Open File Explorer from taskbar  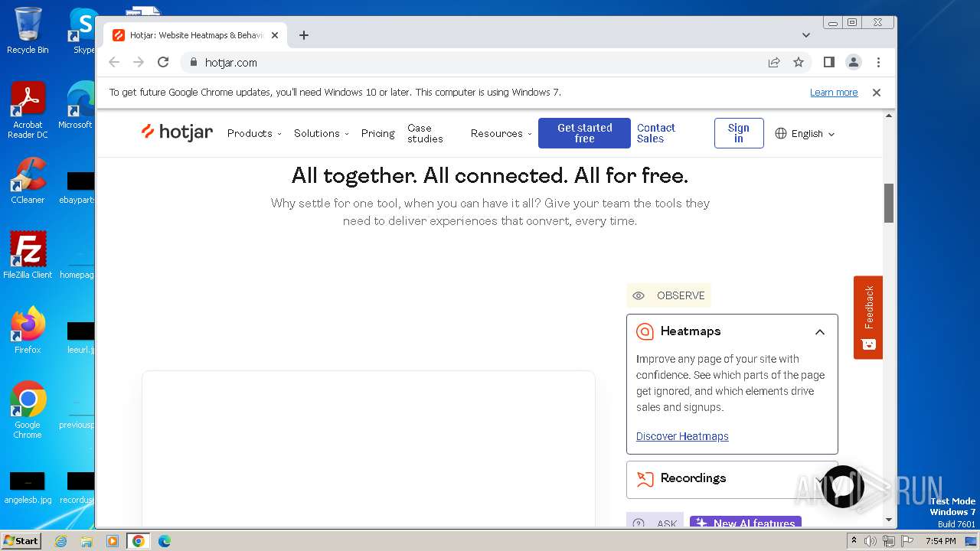pyautogui.click(x=87, y=541)
